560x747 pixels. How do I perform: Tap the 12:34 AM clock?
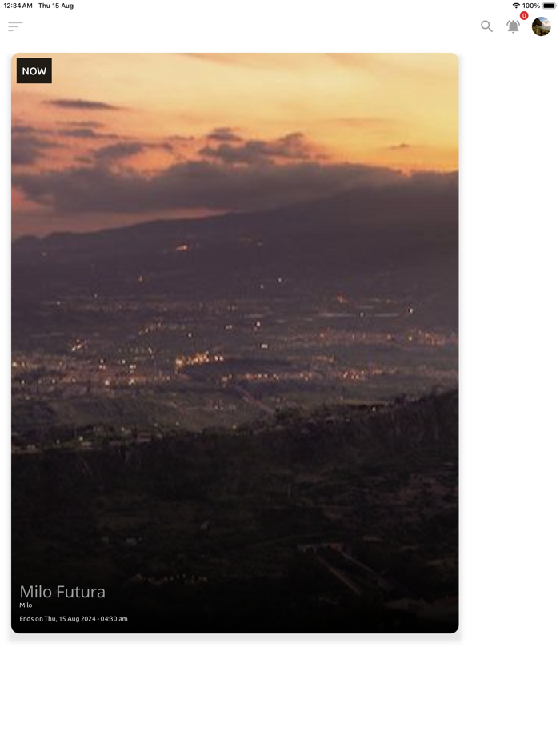(x=18, y=6)
